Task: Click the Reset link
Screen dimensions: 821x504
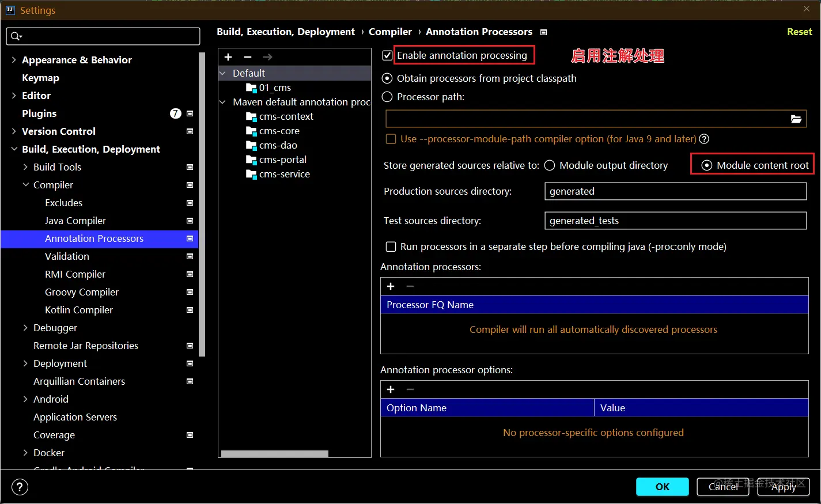Action: [800, 32]
